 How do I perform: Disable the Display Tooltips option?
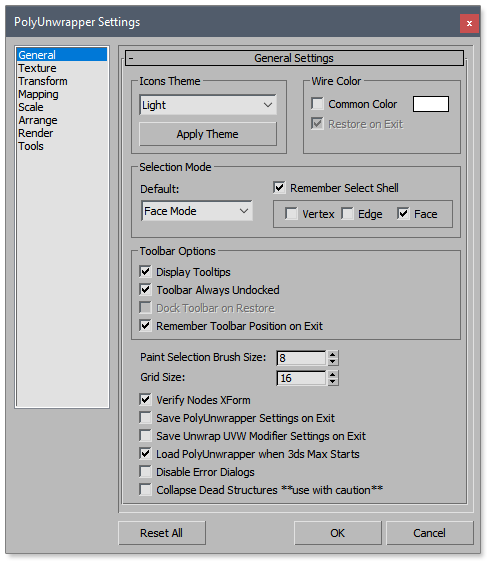[x=145, y=271]
